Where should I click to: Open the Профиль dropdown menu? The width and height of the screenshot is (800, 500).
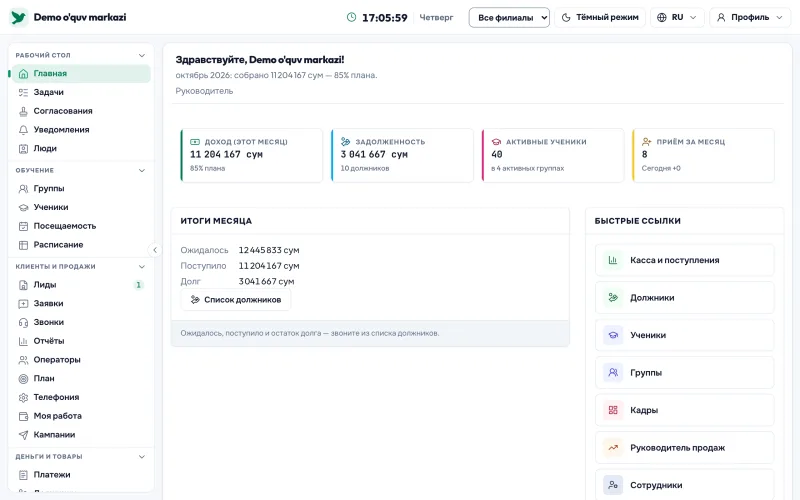pos(750,17)
